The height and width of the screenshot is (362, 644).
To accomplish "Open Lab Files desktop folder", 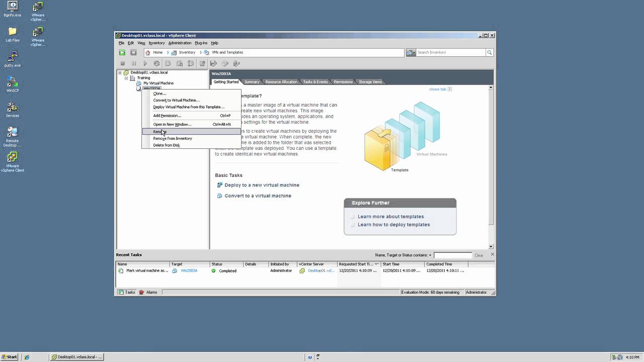I will 13,35.
